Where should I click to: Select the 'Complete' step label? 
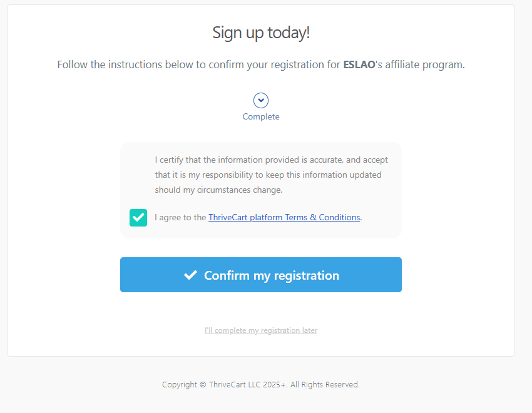click(x=261, y=117)
